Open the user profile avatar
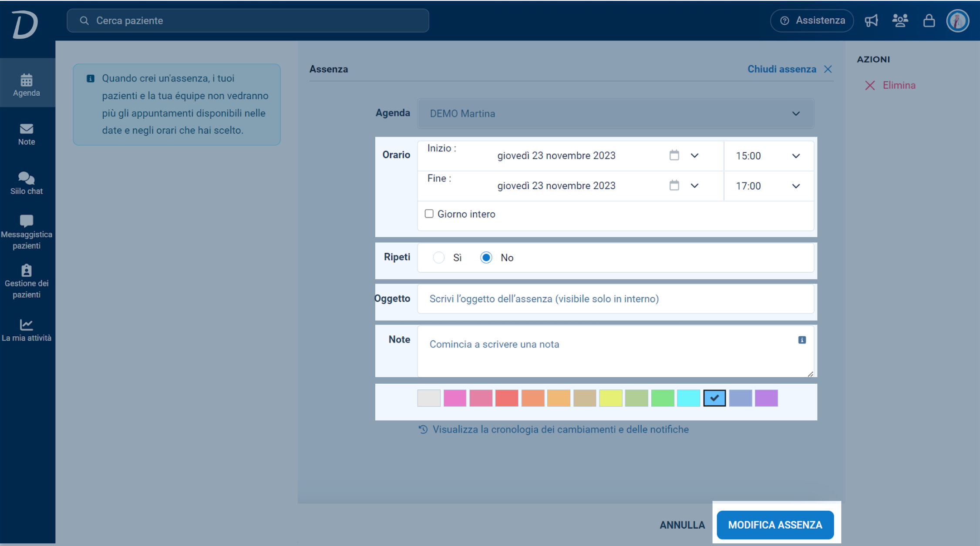The width and height of the screenshot is (980, 546). click(957, 20)
